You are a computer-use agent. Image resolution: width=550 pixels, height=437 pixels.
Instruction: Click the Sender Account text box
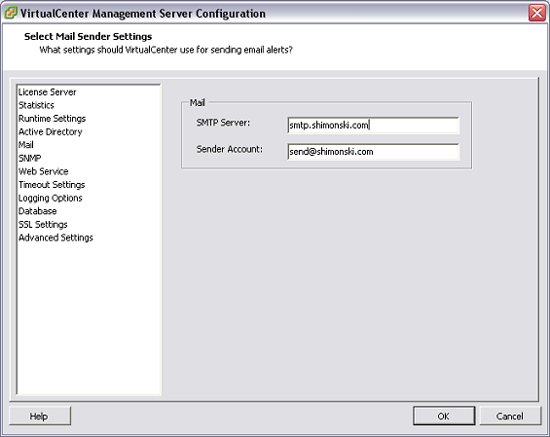(x=373, y=152)
